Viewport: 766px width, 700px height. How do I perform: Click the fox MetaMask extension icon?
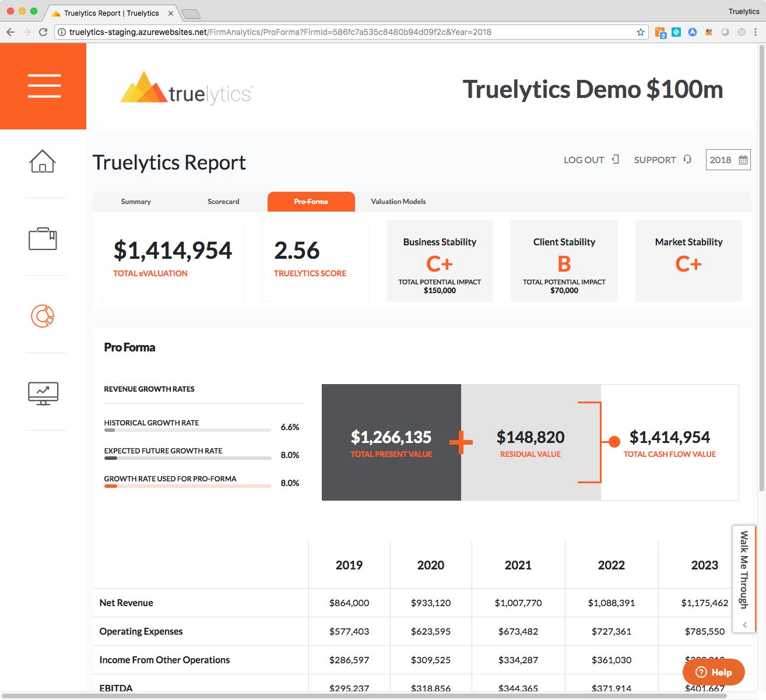(x=709, y=32)
